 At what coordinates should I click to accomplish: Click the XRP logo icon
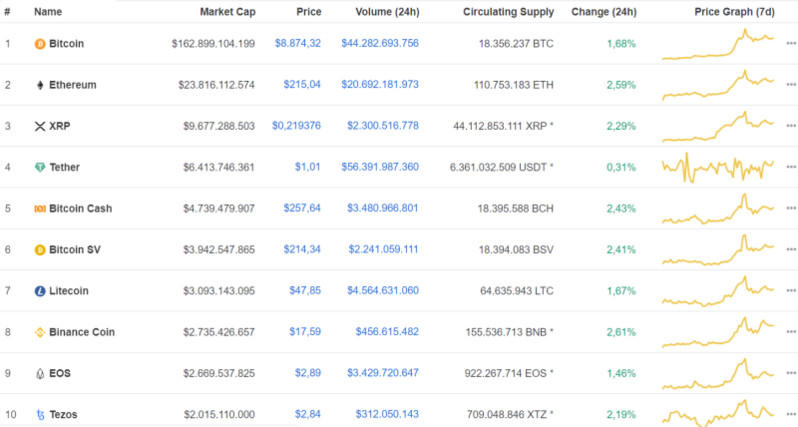(x=40, y=126)
